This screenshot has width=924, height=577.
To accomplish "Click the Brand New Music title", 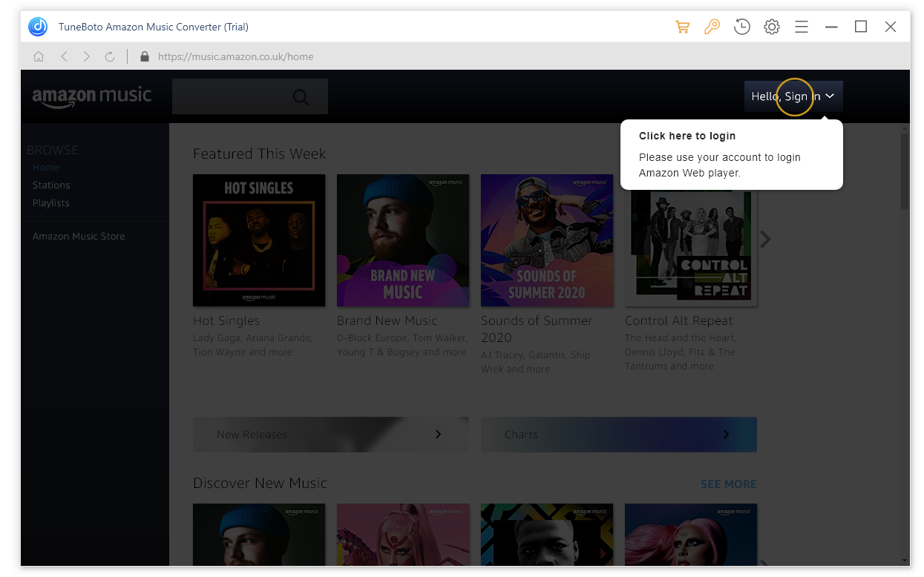I will (387, 320).
